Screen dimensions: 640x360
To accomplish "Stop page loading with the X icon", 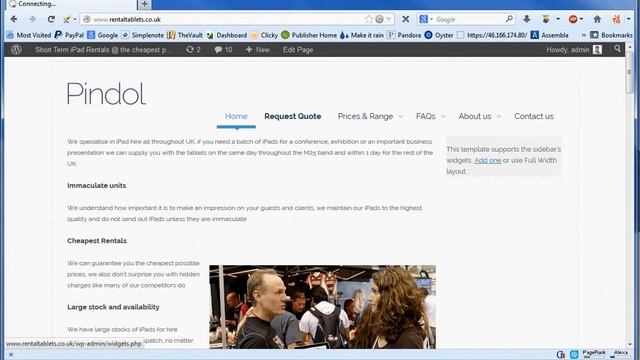I will click(x=405, y=19).
